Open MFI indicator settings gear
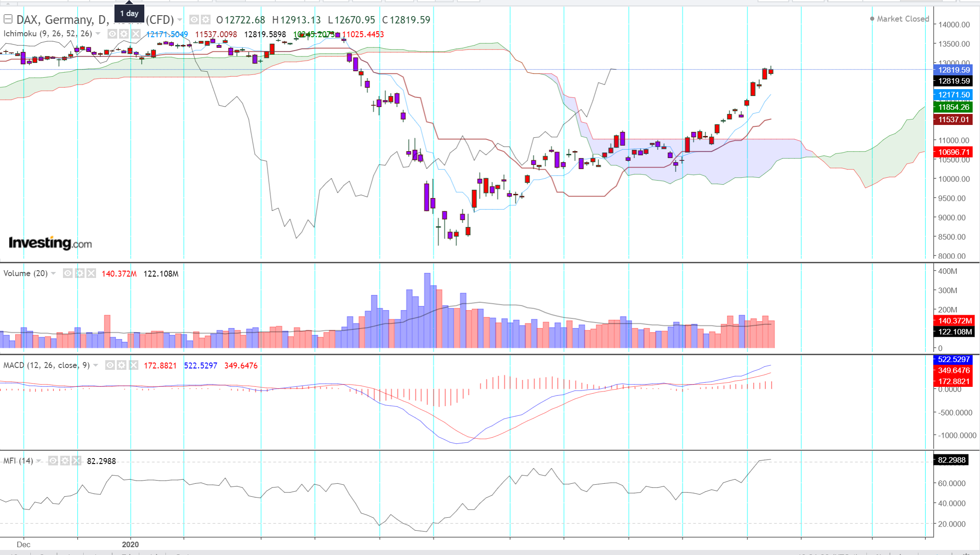 [65, 460]
